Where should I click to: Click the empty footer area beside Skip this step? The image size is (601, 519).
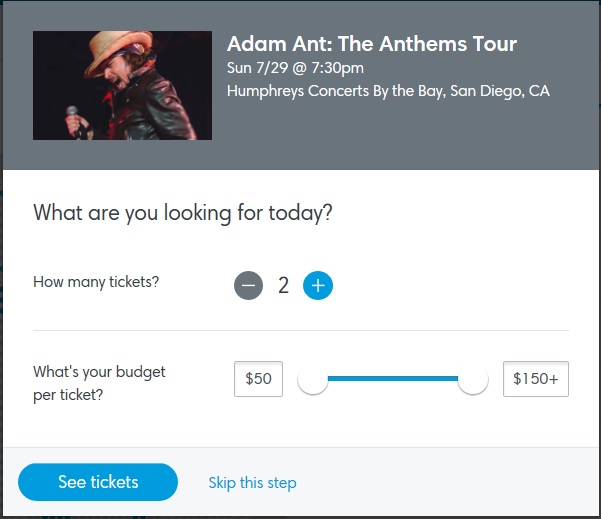pos(450,483)
